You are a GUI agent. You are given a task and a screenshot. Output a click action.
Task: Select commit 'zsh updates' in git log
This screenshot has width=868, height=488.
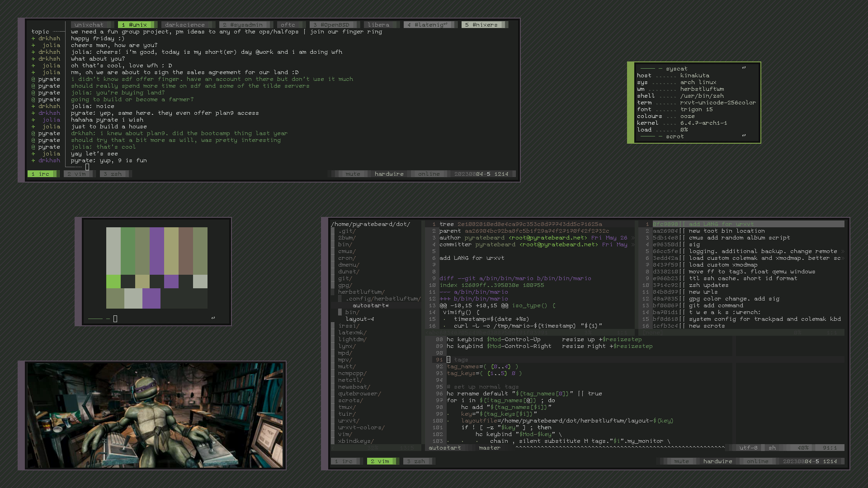click(x=708, y=285)
